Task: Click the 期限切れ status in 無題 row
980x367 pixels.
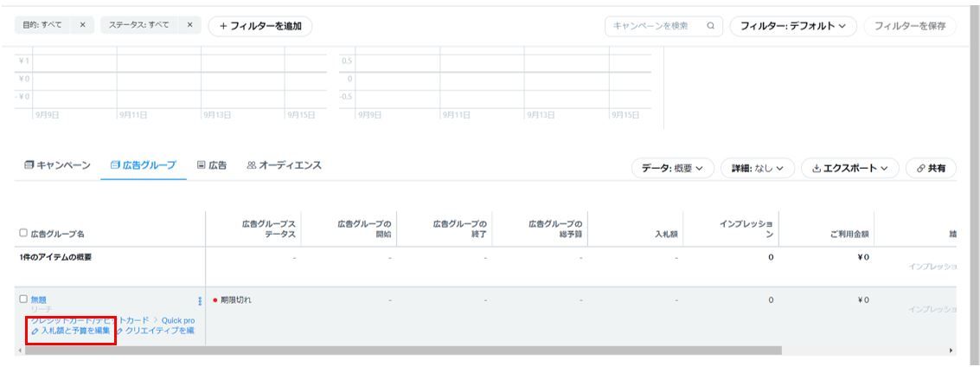Action: pyautogui.click(x=236, y=300)
